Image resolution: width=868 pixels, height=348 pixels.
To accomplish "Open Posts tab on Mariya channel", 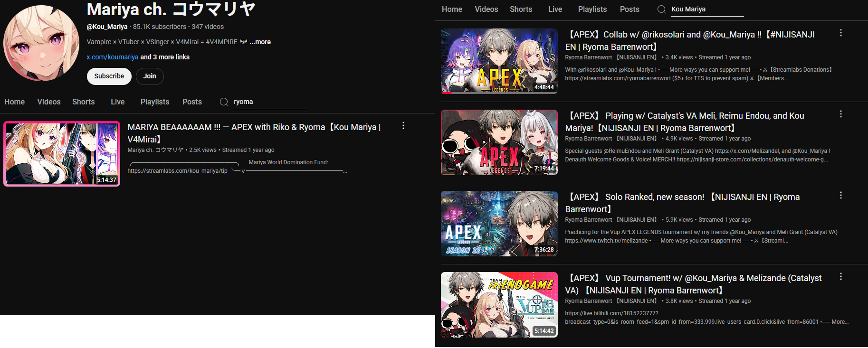I will tap(192, 102).
